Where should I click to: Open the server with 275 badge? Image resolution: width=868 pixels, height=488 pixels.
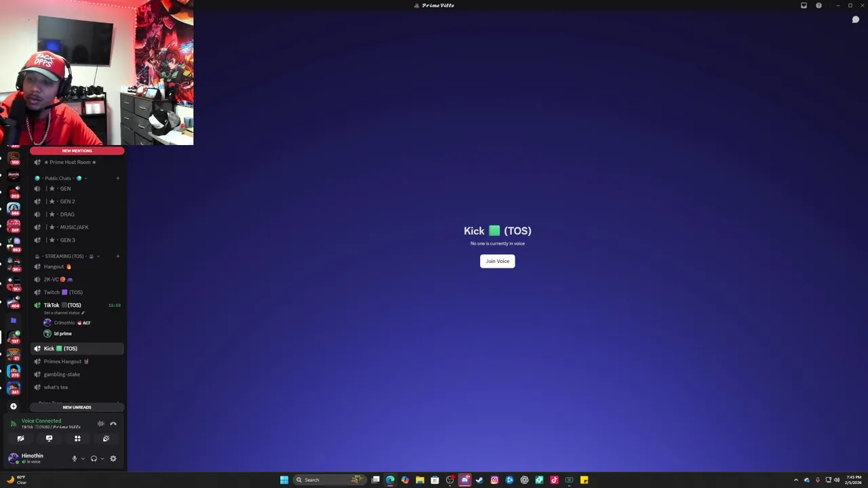14,371
